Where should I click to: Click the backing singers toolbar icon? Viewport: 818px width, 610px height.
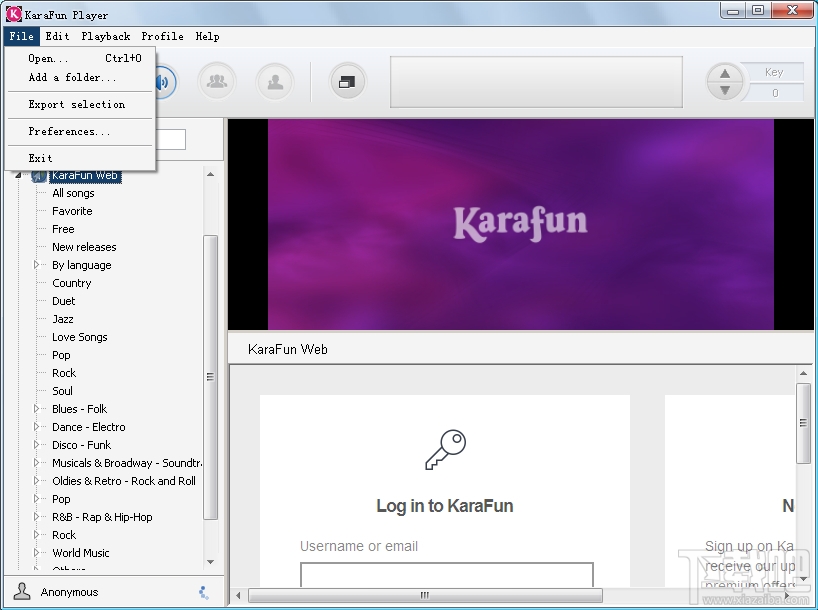pyautogui.click(x=217, y=82)
